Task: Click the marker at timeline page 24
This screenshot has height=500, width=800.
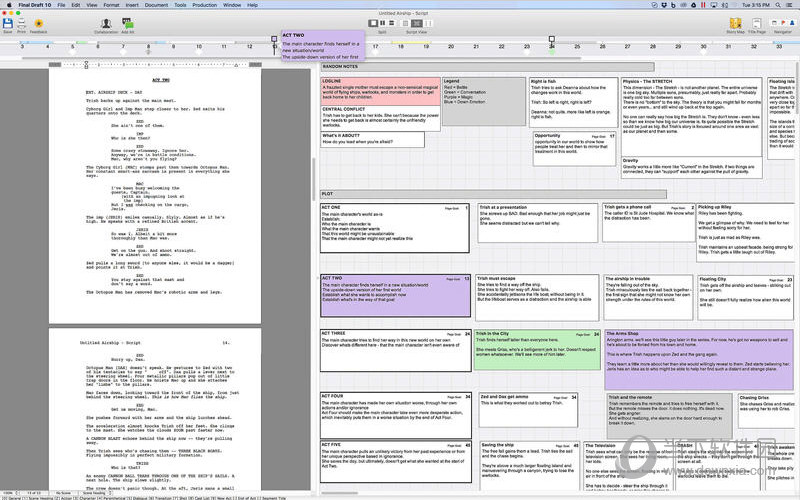Action: point(552,39)
